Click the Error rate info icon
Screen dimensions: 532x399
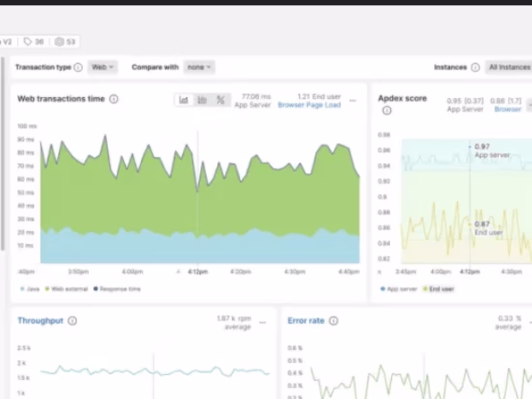(334, 321)
